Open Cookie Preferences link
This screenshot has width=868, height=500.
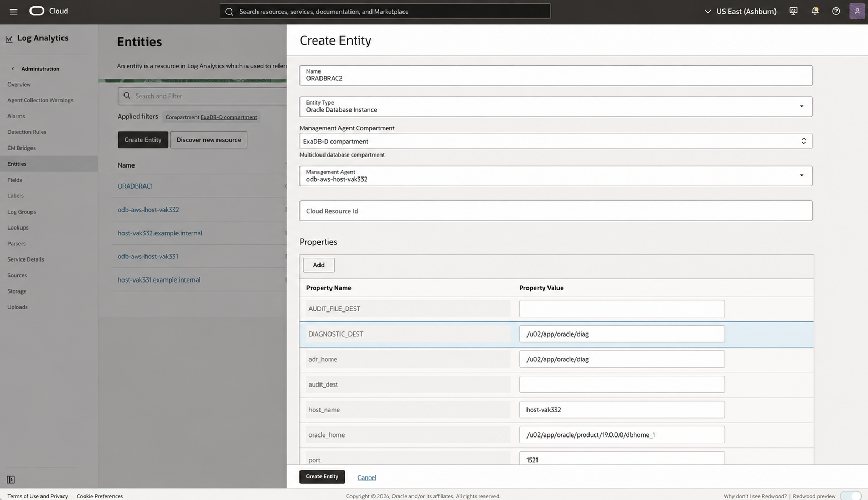click(100, 496)
